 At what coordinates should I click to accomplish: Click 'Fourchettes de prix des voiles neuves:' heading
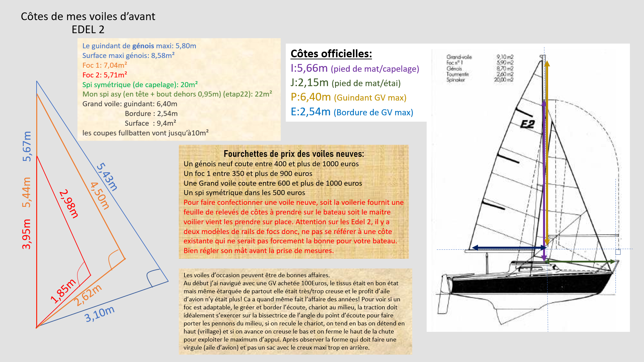(x=294, y=154)
